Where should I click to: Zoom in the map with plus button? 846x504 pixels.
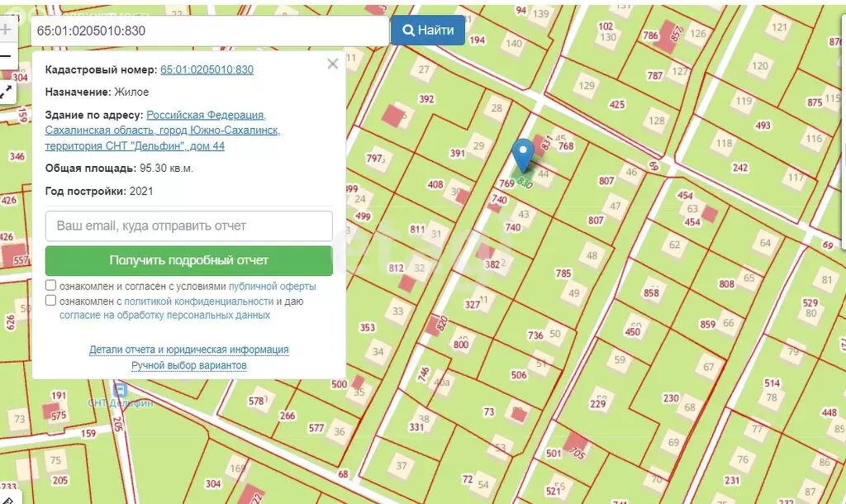coord(6,27)
